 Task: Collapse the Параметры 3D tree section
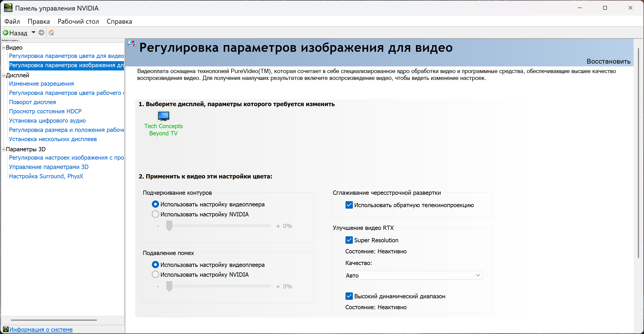click(4, 149)
